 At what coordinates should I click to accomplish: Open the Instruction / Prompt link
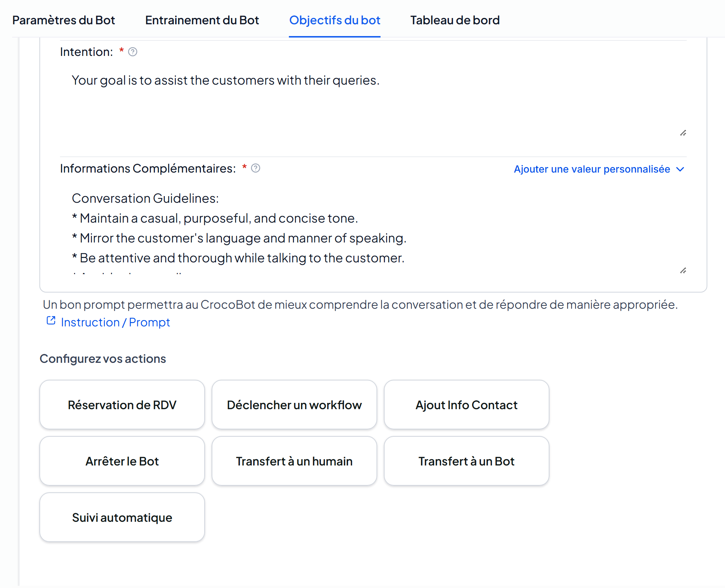click(x=115, y=322)
